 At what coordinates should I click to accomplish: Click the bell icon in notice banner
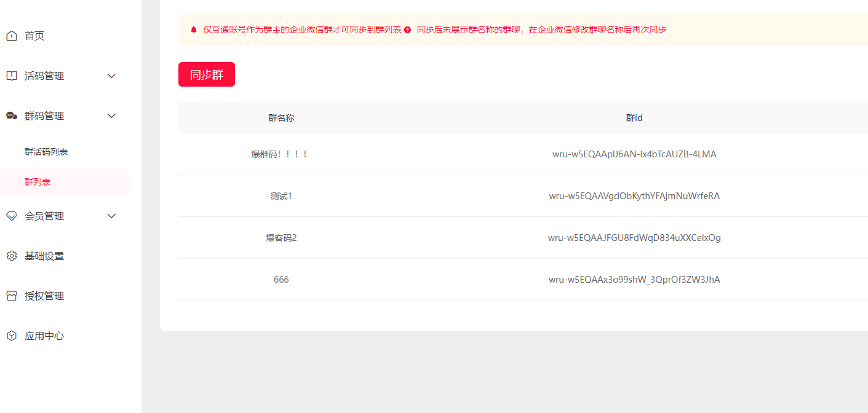[x=194, y=29]
